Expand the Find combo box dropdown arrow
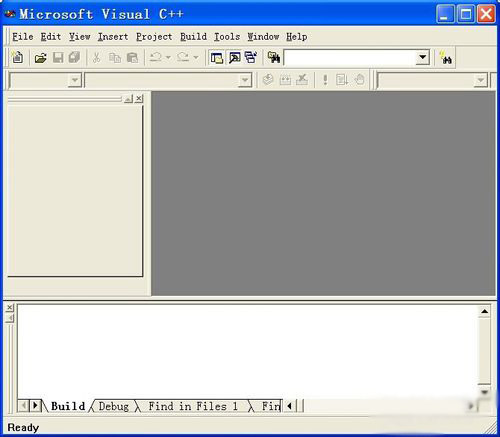The height and width of the screenshot is (437, 500). coord(422,58)
